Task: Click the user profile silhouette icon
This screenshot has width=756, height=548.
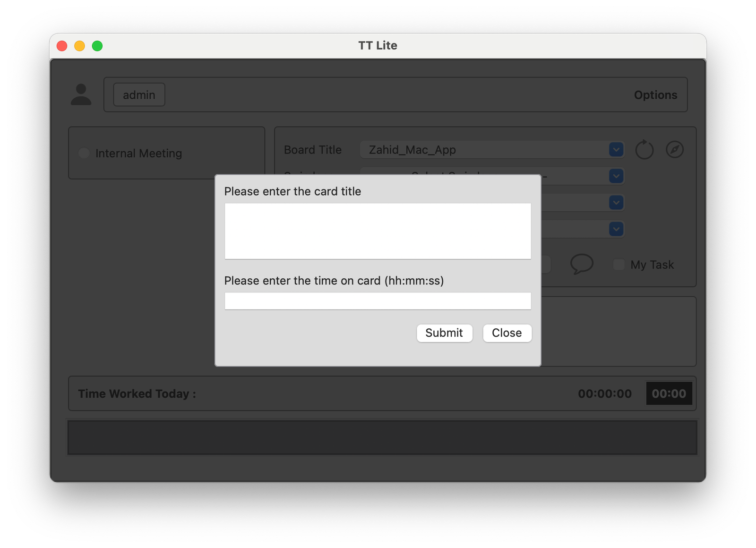Action: (81, 94)
